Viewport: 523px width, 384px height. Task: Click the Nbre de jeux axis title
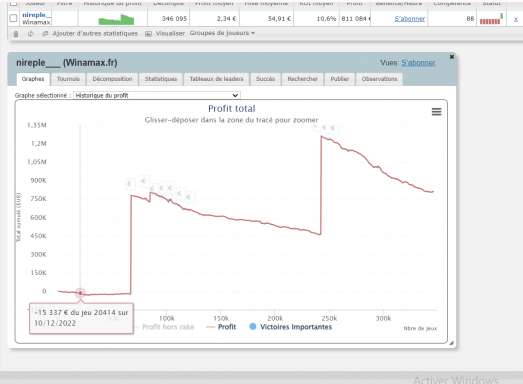pos(420,328)
